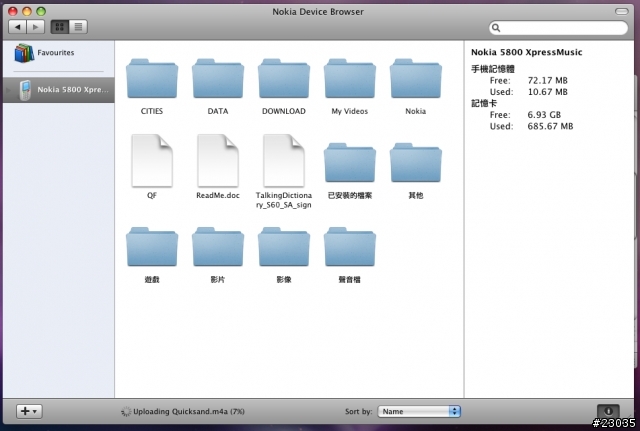
Task: Click the 記憶卡 label
Action: 484,103
